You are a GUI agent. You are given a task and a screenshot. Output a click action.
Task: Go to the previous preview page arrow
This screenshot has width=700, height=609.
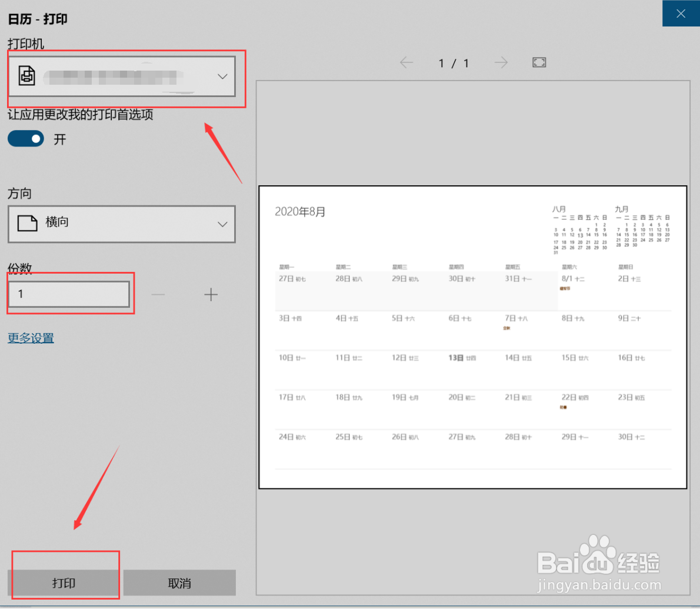(406, 62)
